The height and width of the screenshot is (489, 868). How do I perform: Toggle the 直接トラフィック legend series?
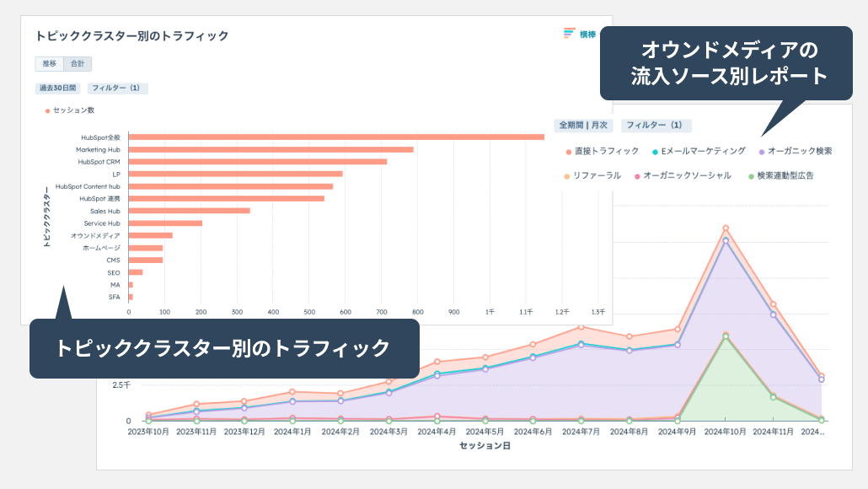tap(603, 151)
